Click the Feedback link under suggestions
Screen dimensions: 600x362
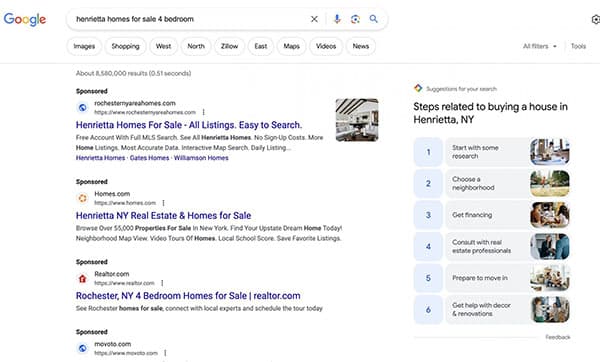click(558, 337)
